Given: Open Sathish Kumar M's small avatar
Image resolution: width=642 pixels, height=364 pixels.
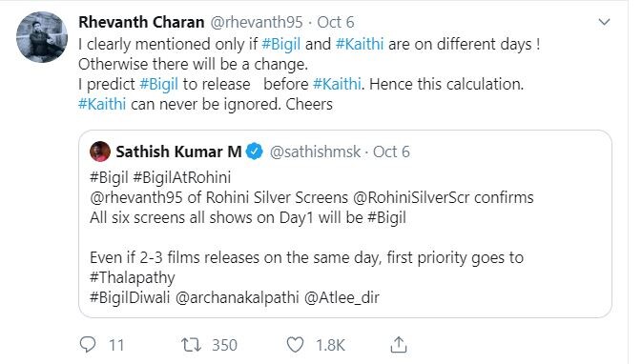Looking at the screenshot, I should pos(100,152).
